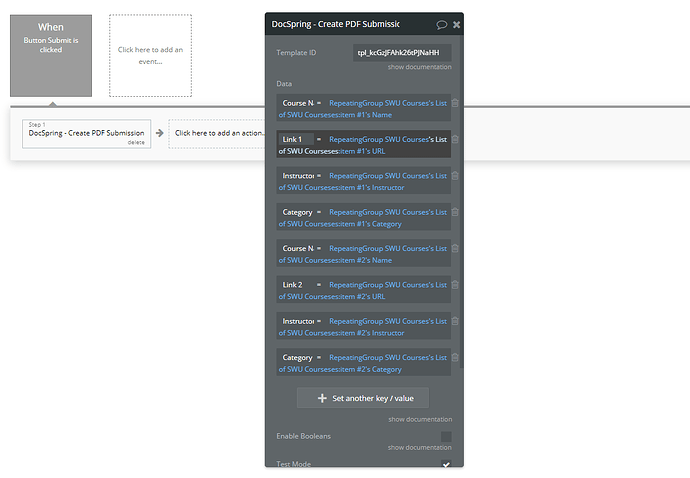Show documentation below Set another key/value
The width and height of the screenshot is (690, 478).
coord(420,419)
